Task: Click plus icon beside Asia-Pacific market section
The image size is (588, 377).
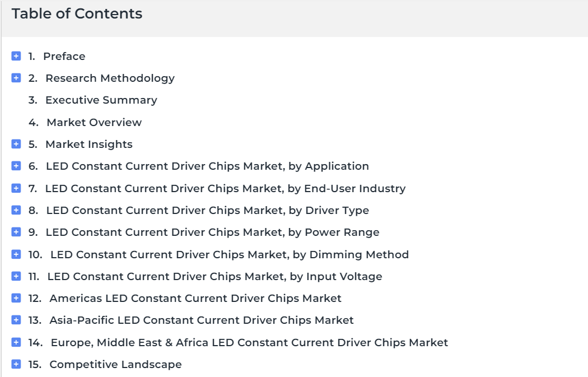Action: [16, 319]
